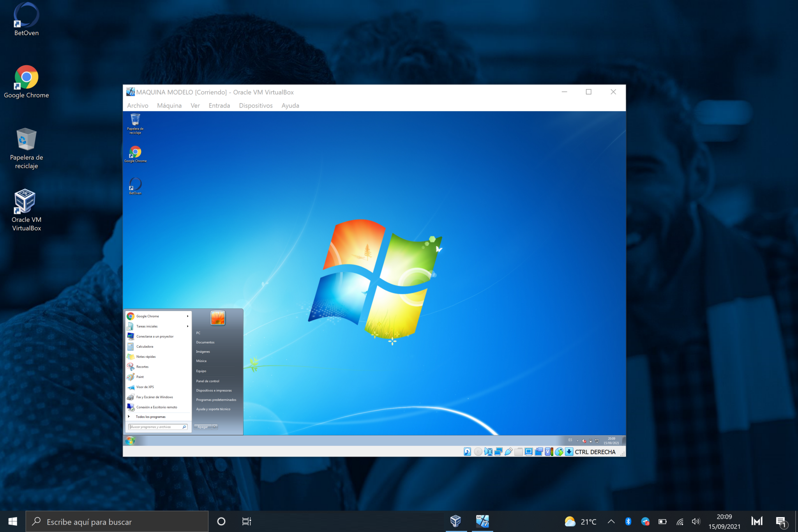
Task: Click the video recording indicator in VirtualBox status bar
Action: (539, 452)
